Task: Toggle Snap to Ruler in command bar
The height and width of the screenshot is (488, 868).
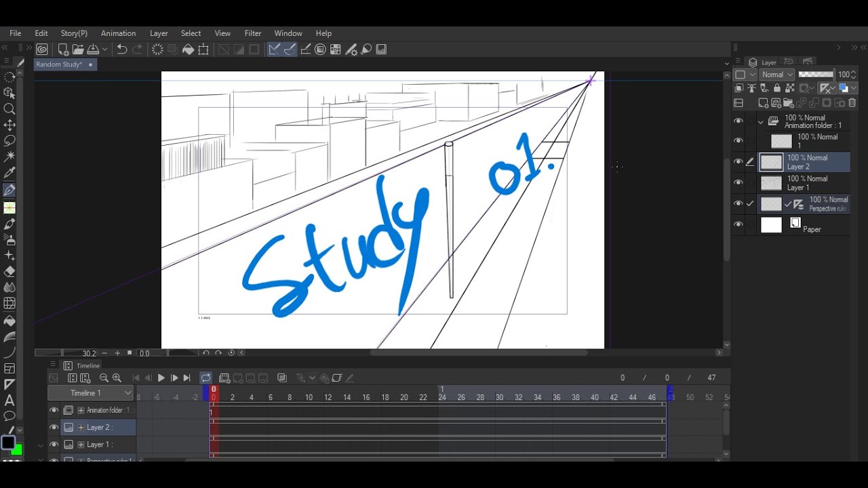Action: point(274,49)
